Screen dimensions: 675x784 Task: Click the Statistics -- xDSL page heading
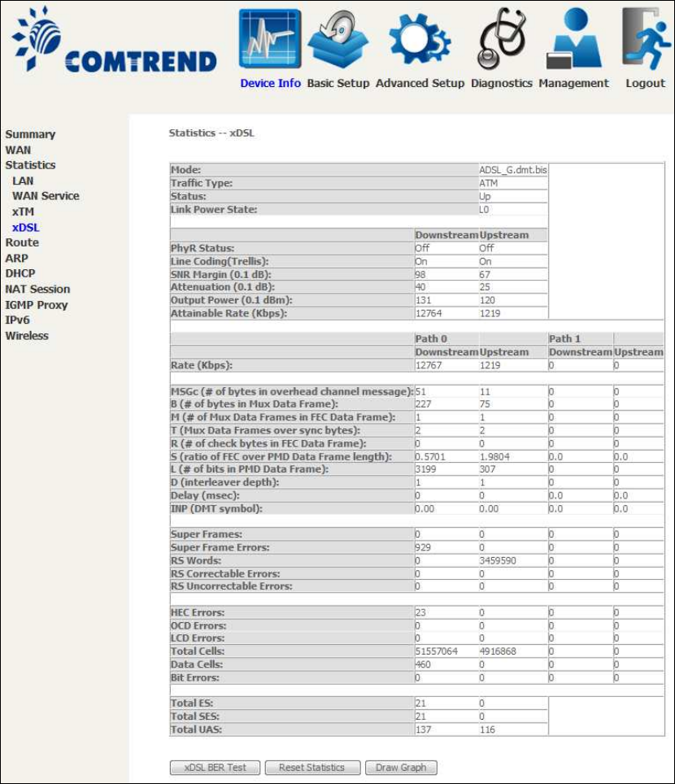coord(211,133)
